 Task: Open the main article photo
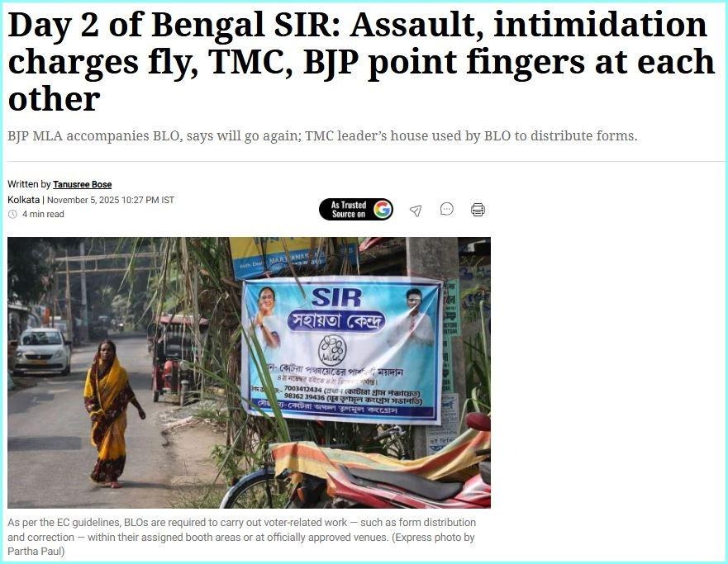click(x=249, y=372)
